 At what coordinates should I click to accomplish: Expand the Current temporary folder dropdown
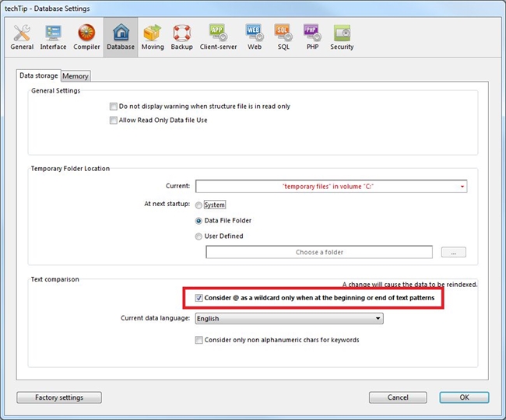(x=462, y=187)
